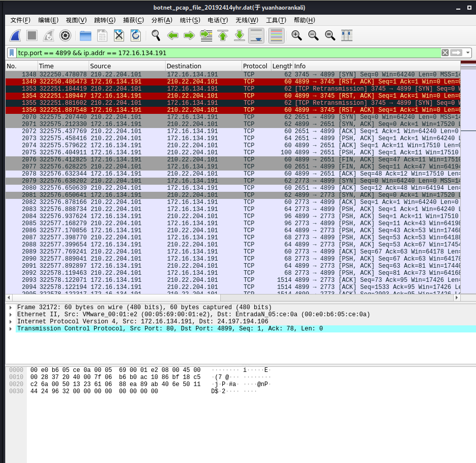Clear the display filter
476x463 pixels.
[445, 53]
